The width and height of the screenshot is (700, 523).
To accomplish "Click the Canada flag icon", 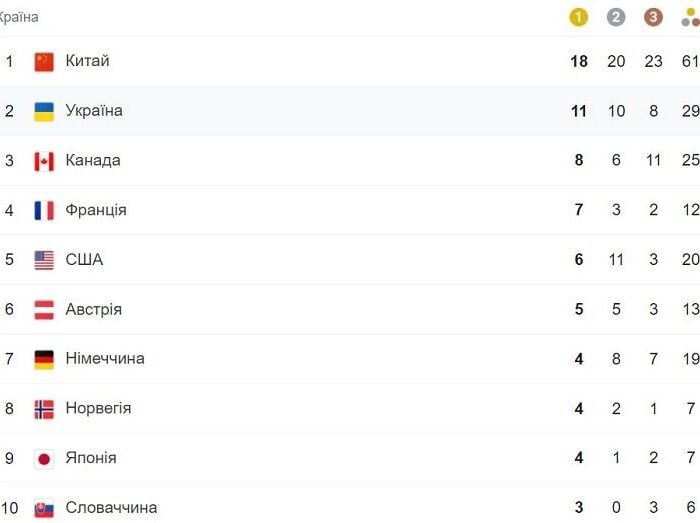I will click(44, 161).
